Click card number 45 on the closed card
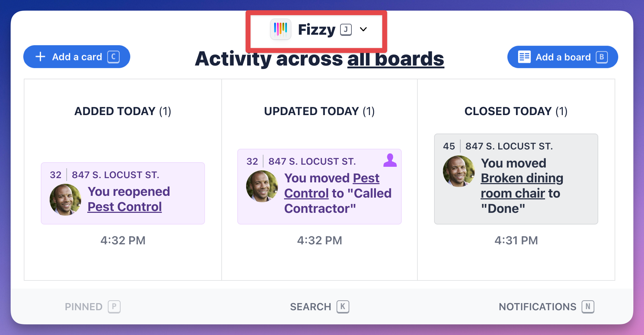The height and width of the screenshot is (335, 644). click(x=448, y=146)
